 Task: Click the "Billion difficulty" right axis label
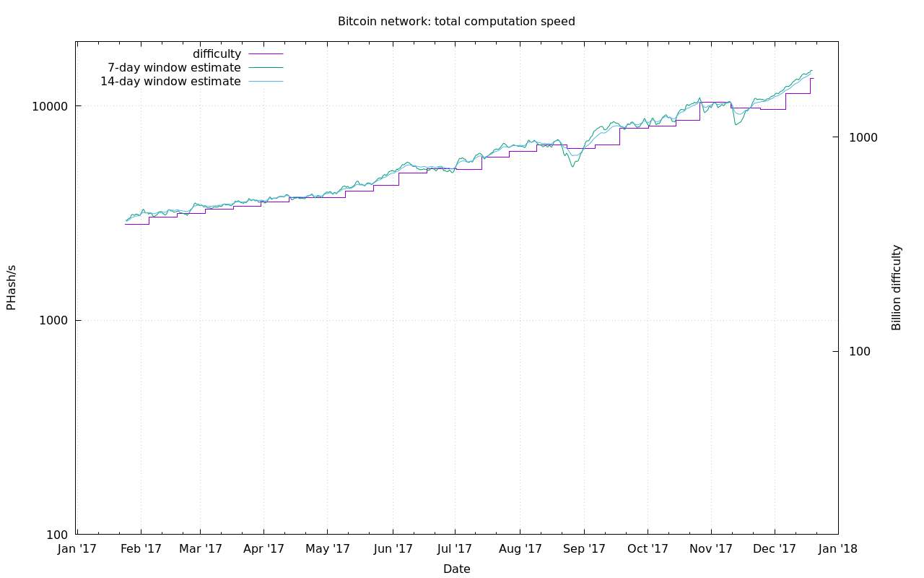click(x=897, y=288)
